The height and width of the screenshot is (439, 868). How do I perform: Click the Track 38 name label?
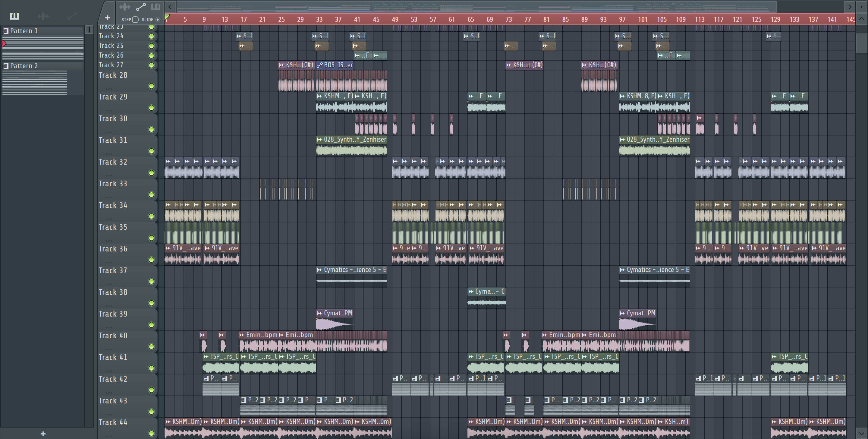click(113, 292)
